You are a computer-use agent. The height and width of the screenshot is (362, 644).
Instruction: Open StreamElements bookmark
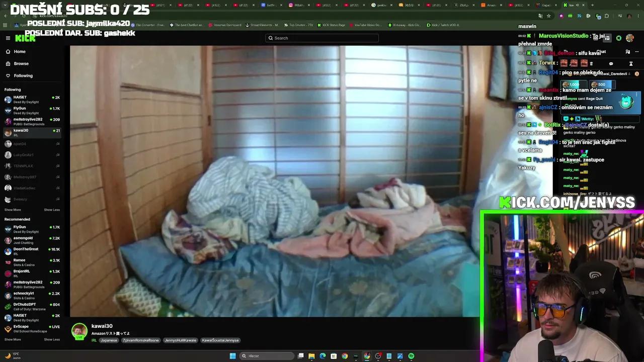[x=262, y=25]
